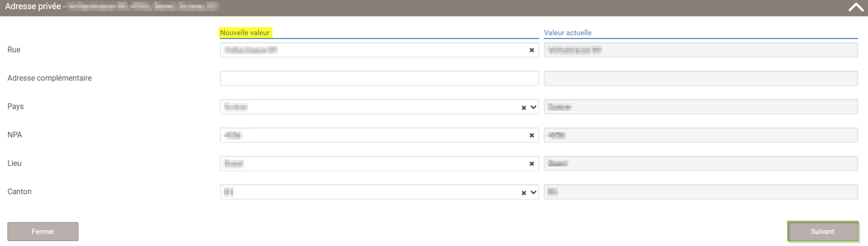
Task: Click inside the NPA new value input
Action: 373,135
